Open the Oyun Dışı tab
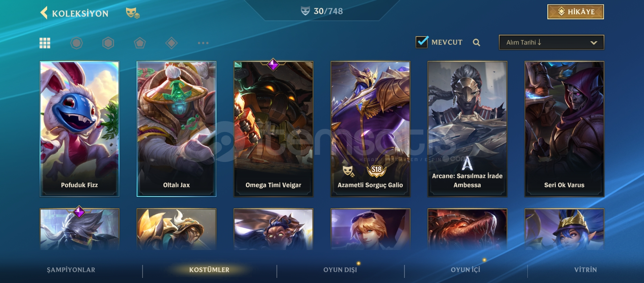 (340, 270)
